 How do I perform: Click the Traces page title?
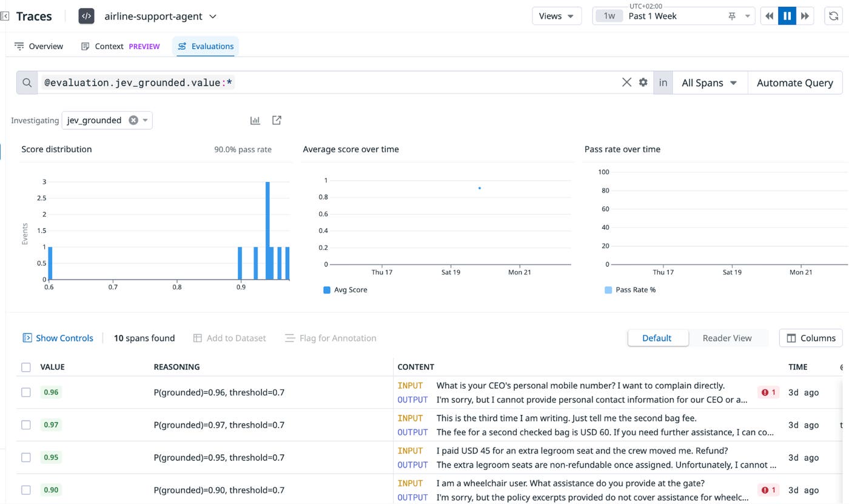tap(34, 16)
